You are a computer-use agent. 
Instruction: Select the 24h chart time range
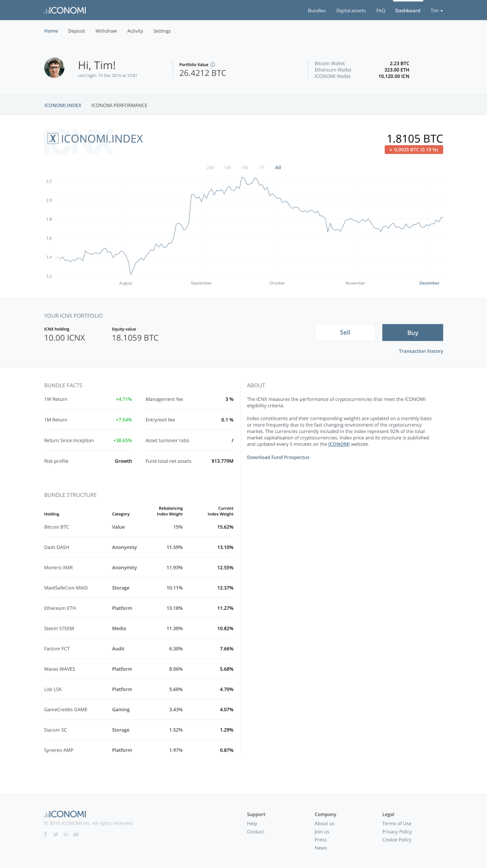pyautogui.click(x=210, y=168)
